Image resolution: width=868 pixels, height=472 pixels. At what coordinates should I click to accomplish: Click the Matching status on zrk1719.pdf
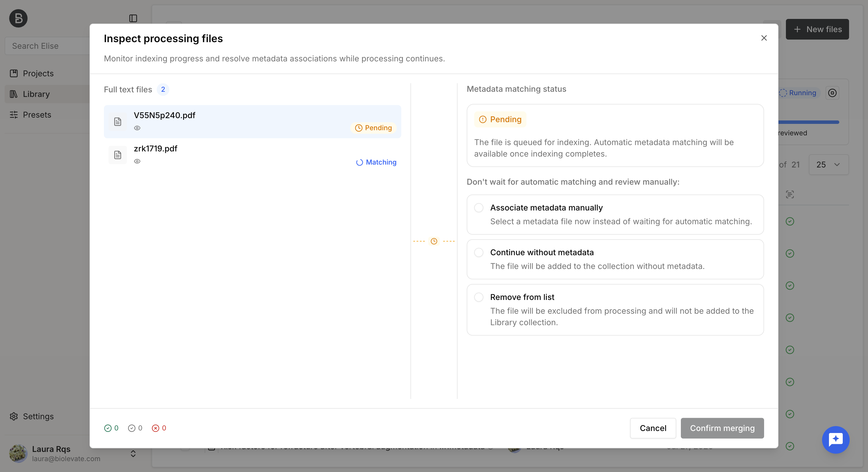click(x=376, y=162)
